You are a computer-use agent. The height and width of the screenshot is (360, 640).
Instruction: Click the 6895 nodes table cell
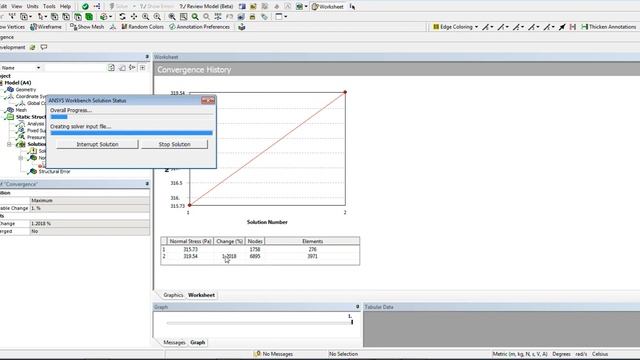(255, 257)
